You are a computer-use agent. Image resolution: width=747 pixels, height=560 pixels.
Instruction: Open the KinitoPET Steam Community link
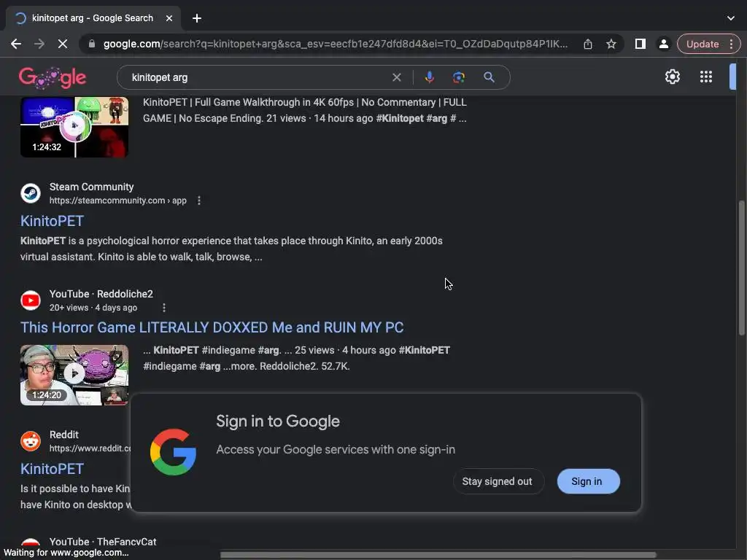pyautogui.click(x=52, y=221)
